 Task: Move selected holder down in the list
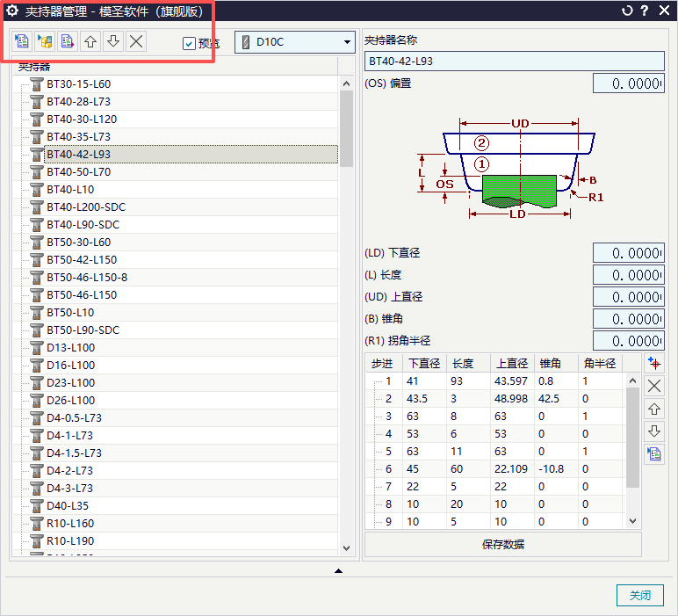click(113, 42)
